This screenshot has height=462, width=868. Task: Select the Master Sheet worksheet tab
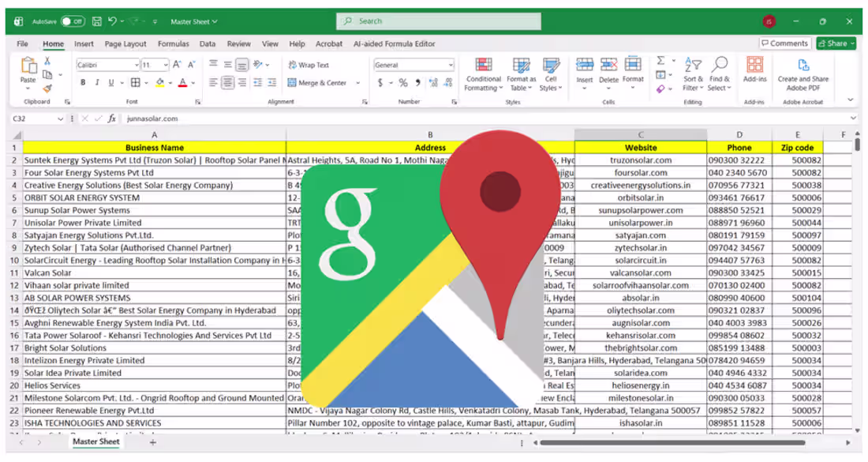95,441
